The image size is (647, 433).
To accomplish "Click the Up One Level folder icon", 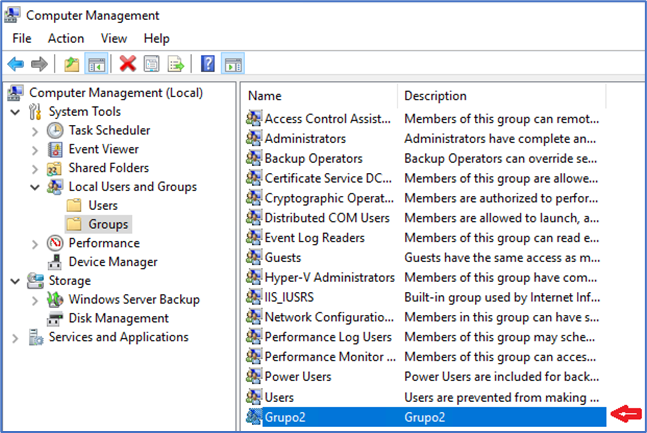I will click(x=71, y=64).
